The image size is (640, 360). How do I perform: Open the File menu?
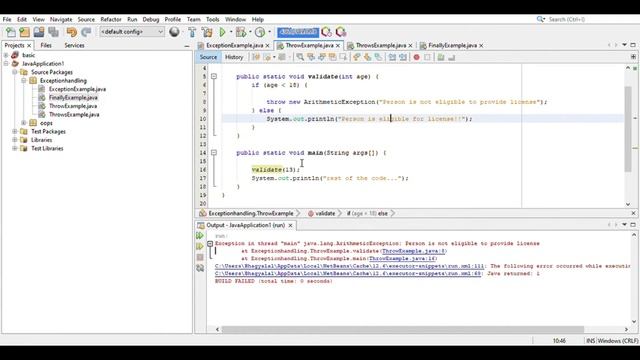[7, 19]
